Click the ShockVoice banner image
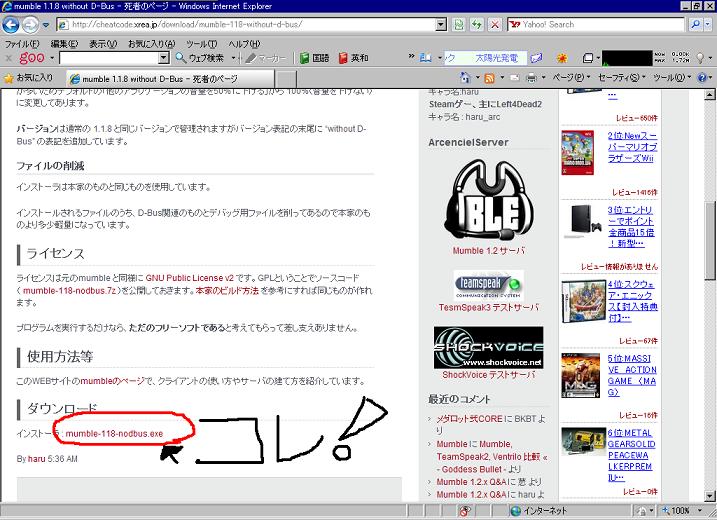Image resolution: width=717 pixels, height=520 pixels. point(488,348)
